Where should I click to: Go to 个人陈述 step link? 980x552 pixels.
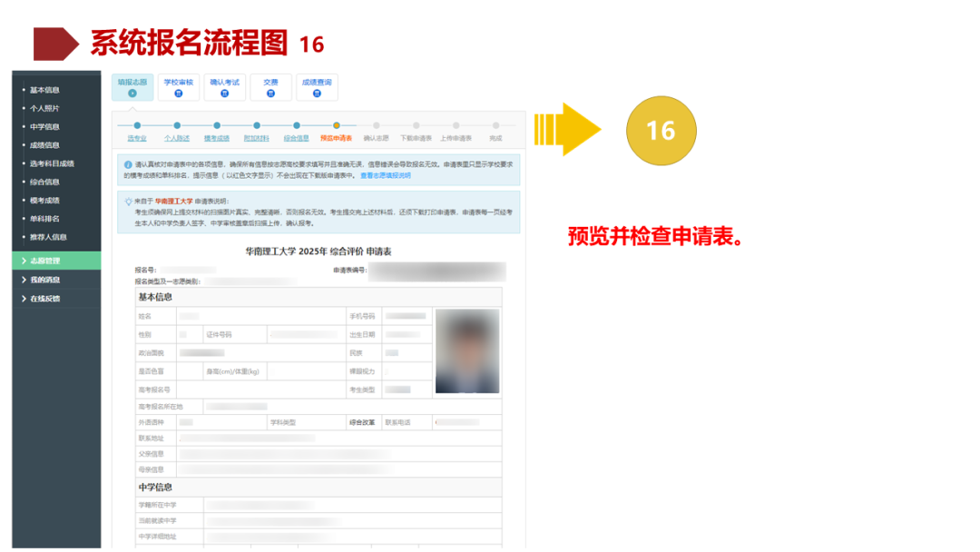point(177,138)
